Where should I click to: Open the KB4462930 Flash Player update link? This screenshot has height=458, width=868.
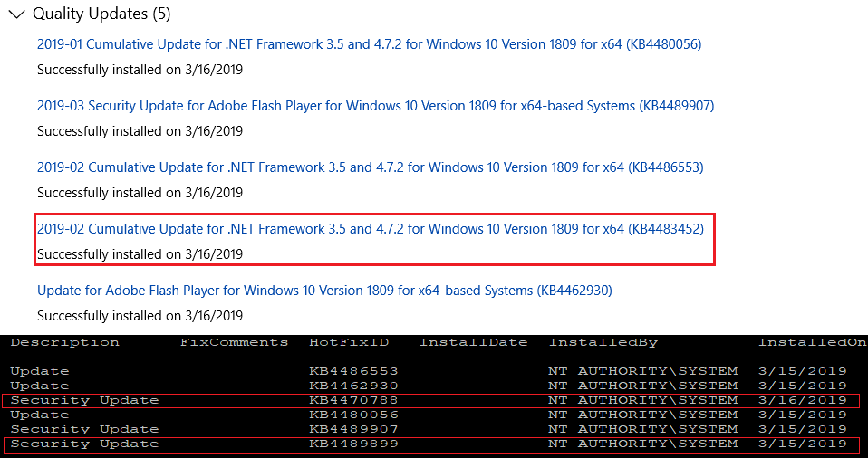324,291
